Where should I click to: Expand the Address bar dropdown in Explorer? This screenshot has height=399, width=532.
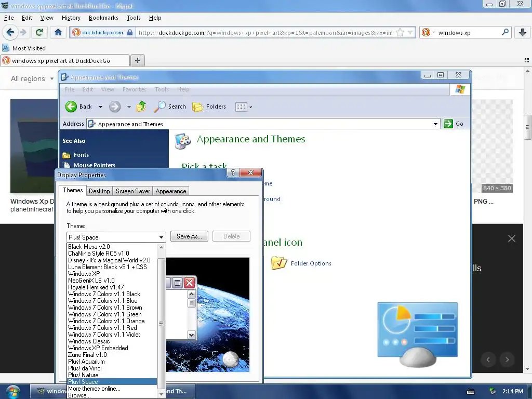point(435,124)
